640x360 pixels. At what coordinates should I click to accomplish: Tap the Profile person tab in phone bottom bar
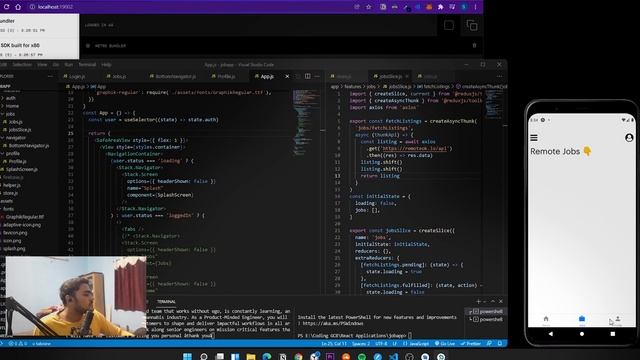click(618, 318)
